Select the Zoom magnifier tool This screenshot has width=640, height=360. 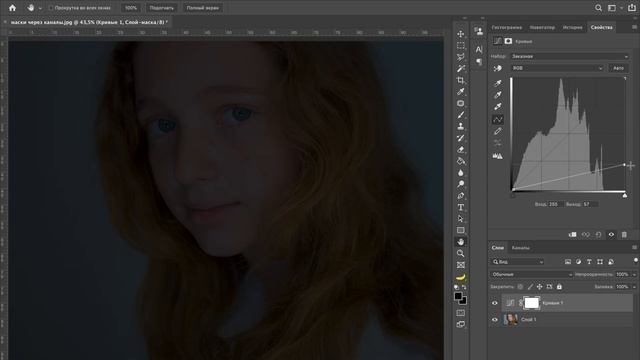tap(460, 253)
